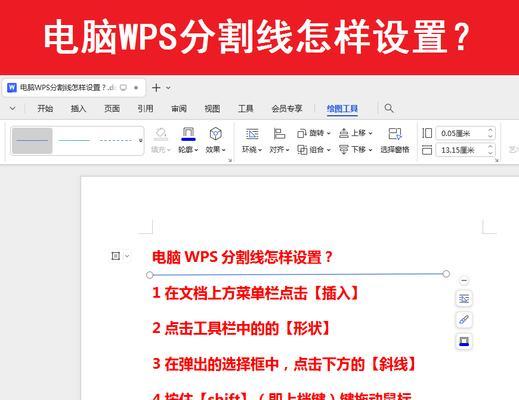Open the 效果 dropdown

click(x=216, y=150)
